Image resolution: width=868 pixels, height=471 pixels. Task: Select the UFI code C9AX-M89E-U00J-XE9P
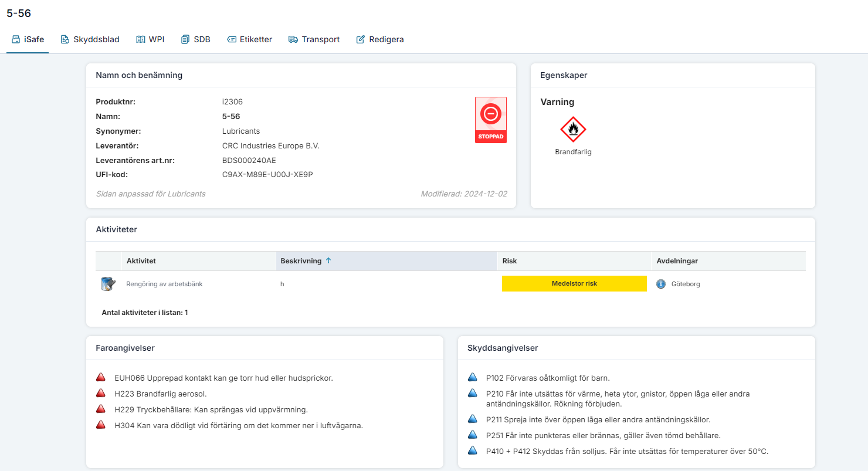point(267,174)
